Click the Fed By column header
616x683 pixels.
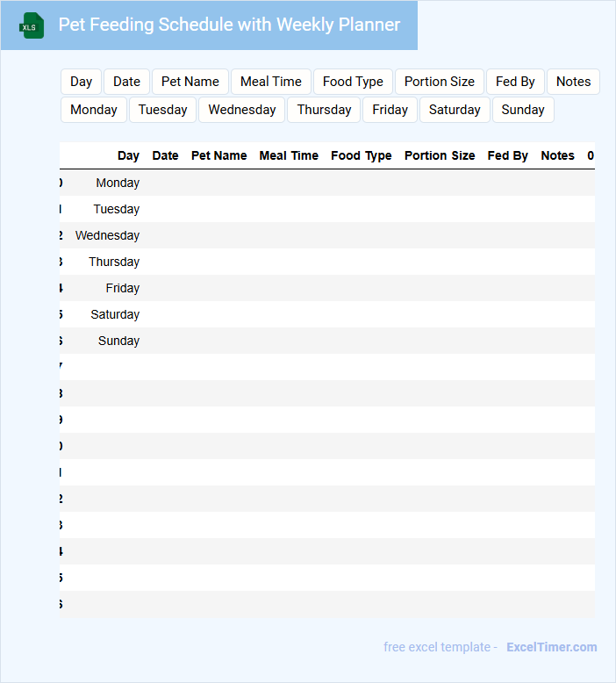coord(507,155)
